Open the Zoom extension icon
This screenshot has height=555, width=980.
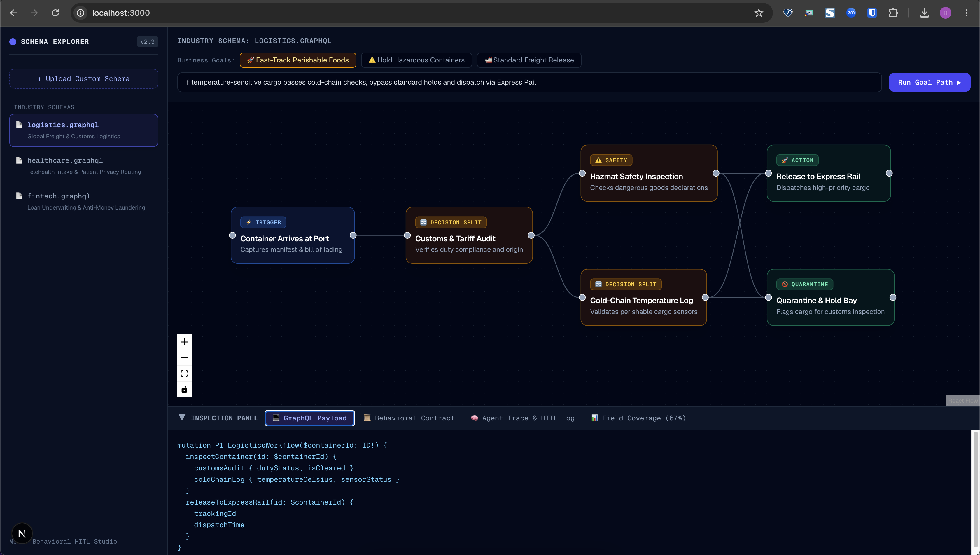pyautogui.click(x=851, y=13)
